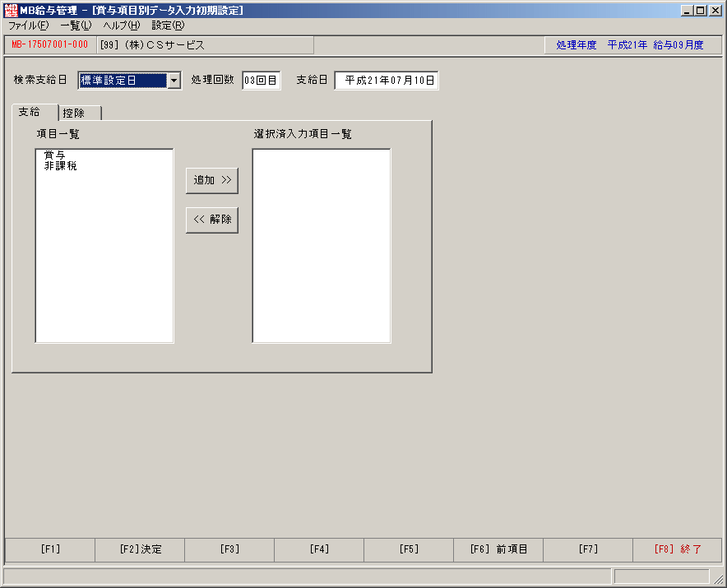The image size is (727, 588).
Task: Click the [F1] function button
Action: [x=50, y=549]
